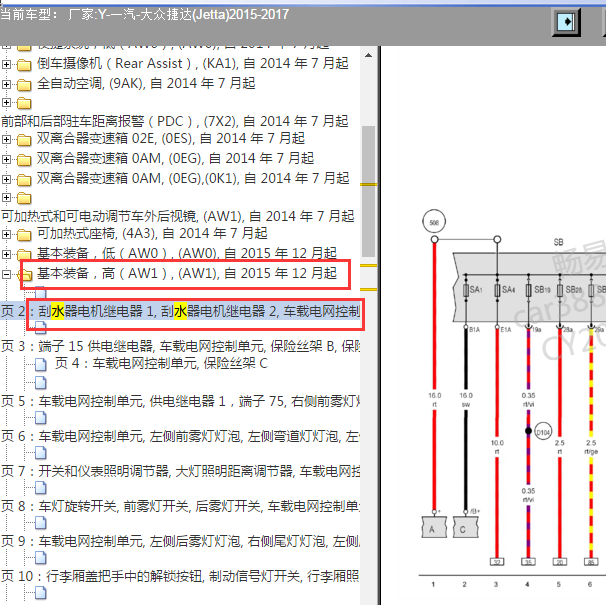Click folder icon of 倒车摄像机 (Rear Assist)
This screenshot has width=606, height=605.
tap(24, 65)
